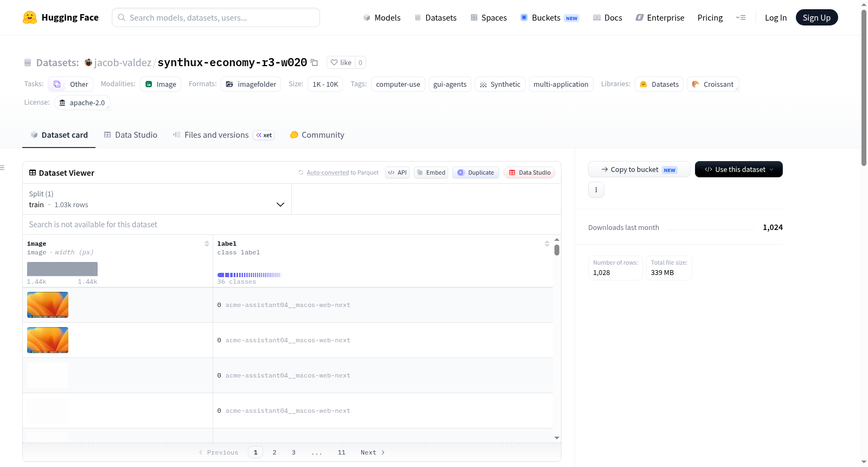Image resolution: width=868 pixels, height=467 pixels.
Task: Click the Number of rows 1,028 box
Action: coord(615,268)
